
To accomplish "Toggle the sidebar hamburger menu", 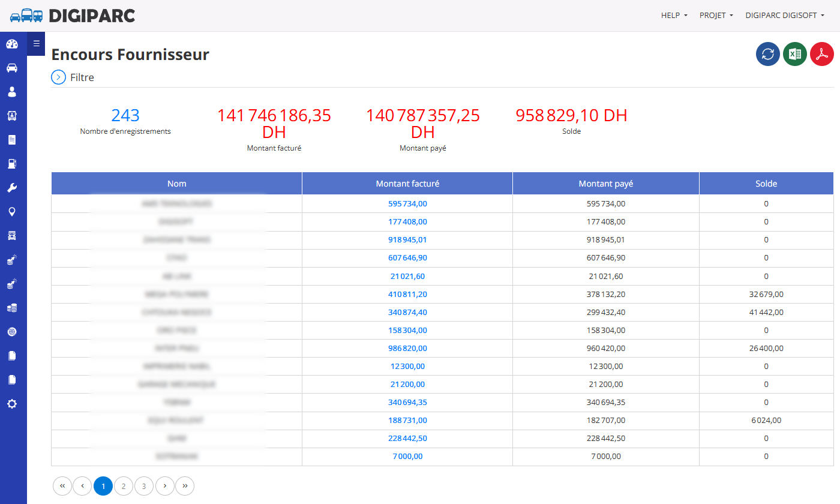I will (36, 43).
